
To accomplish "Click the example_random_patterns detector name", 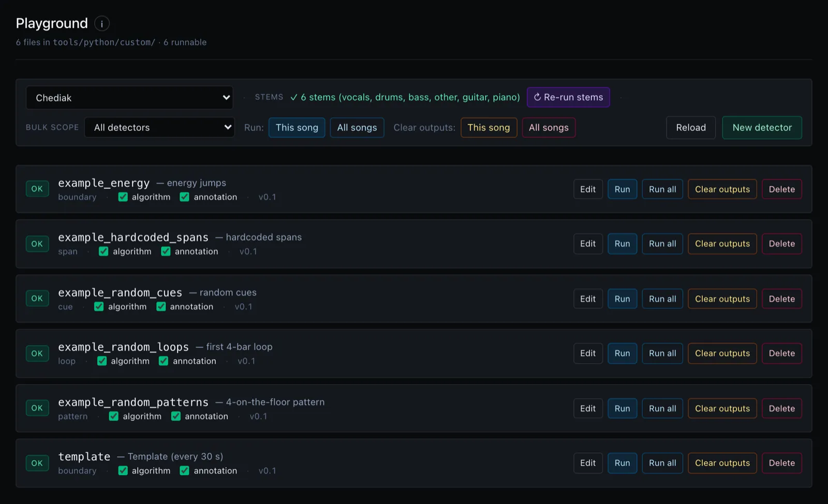I will click(x=133, y=402).
